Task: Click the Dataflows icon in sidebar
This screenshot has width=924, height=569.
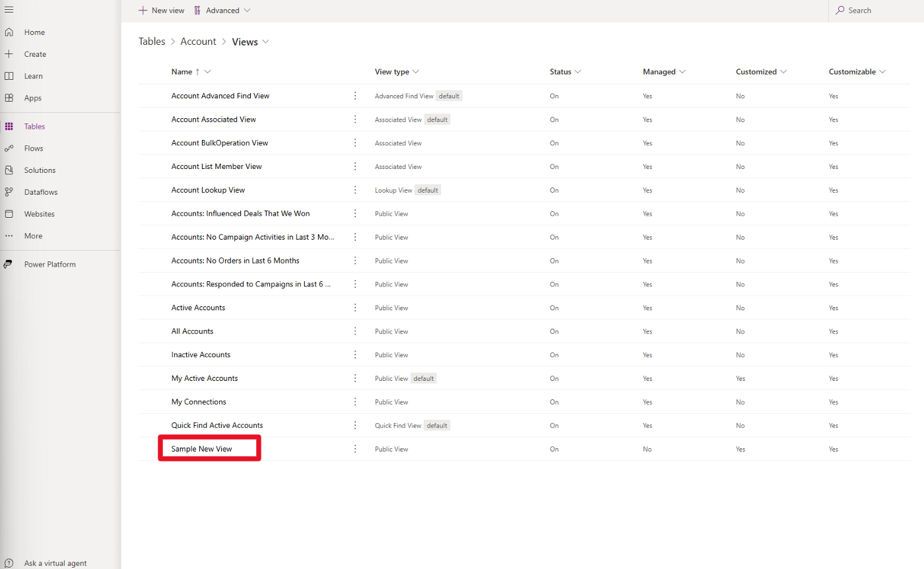Action: (x=9, y=192)
